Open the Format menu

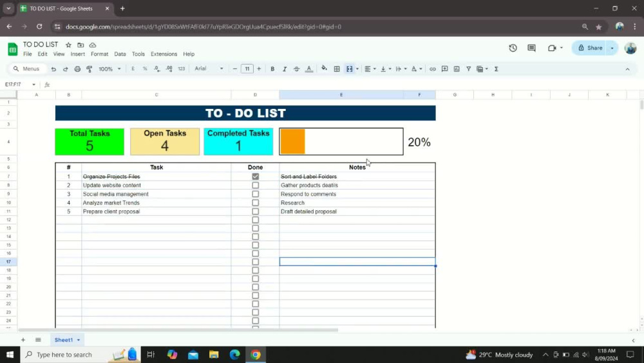99,54
